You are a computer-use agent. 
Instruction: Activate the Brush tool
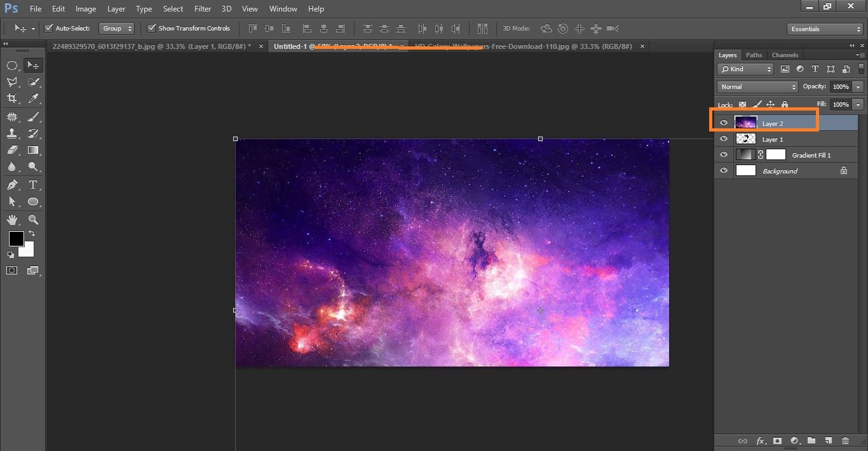(x=34, y=116)
